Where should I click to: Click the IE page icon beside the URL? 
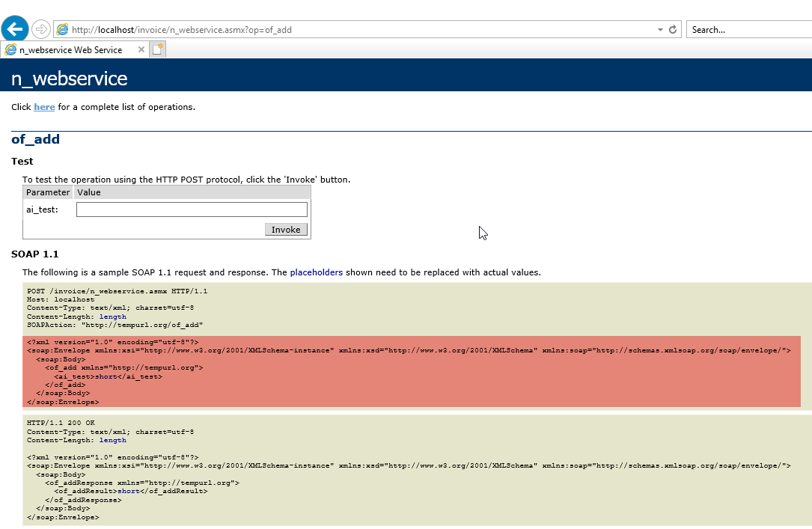coord(63,30)
